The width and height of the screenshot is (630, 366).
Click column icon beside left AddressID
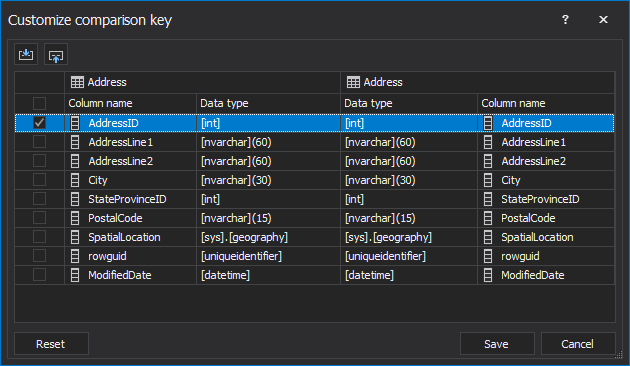[75, 123]
